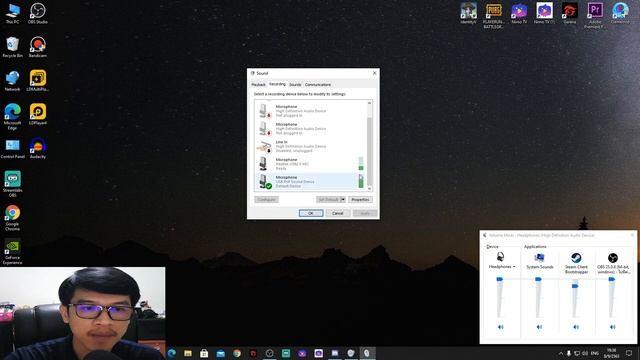Click the Edge icon on the taskbar
The image size is (640, 360).
click(x=171, y=353)
